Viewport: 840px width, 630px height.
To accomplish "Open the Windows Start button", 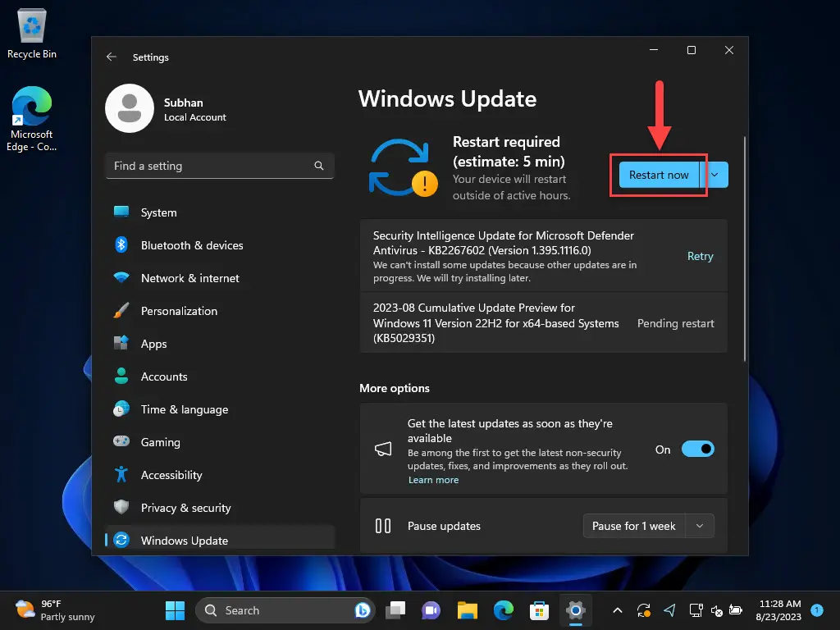I will pyautogui.click(x=175, y=610).
